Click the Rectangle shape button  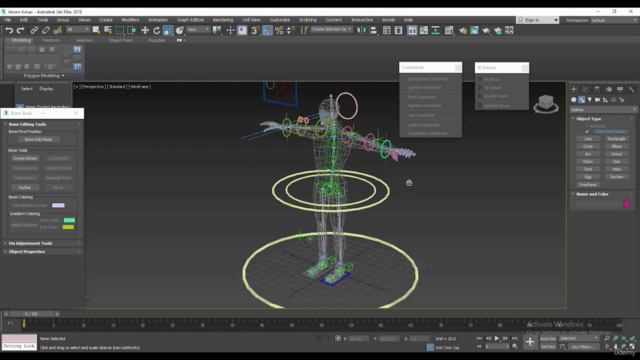[x=616, y=139]
